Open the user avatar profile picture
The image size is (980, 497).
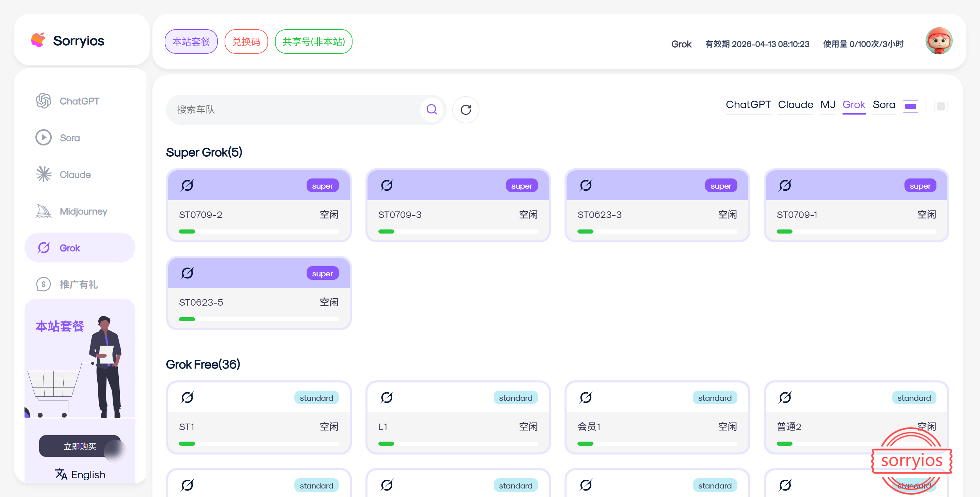[x=938, y=41]
